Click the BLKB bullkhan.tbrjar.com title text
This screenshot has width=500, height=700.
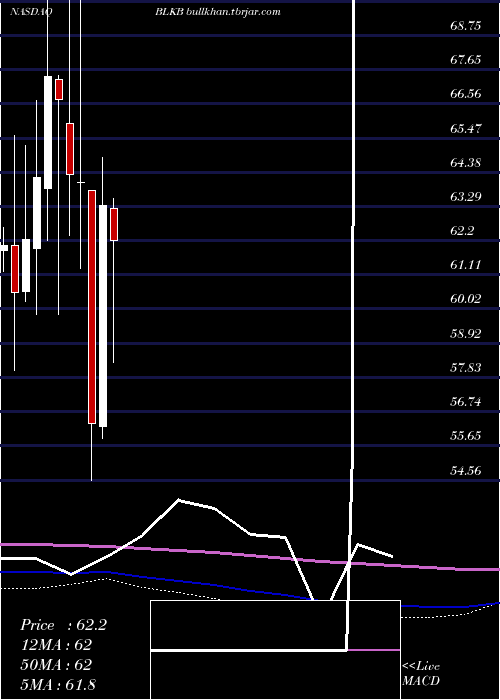point(218,12)
